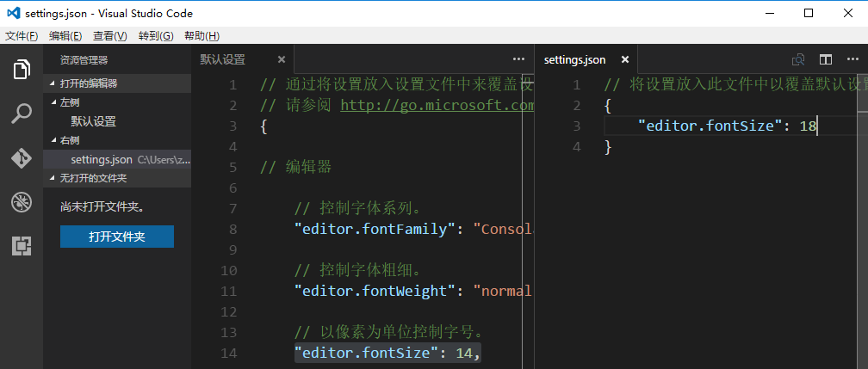Viewport: 868px width, 369px height.
Task: Select settings.json in open editors list
Action: click(x=102, y=159)
